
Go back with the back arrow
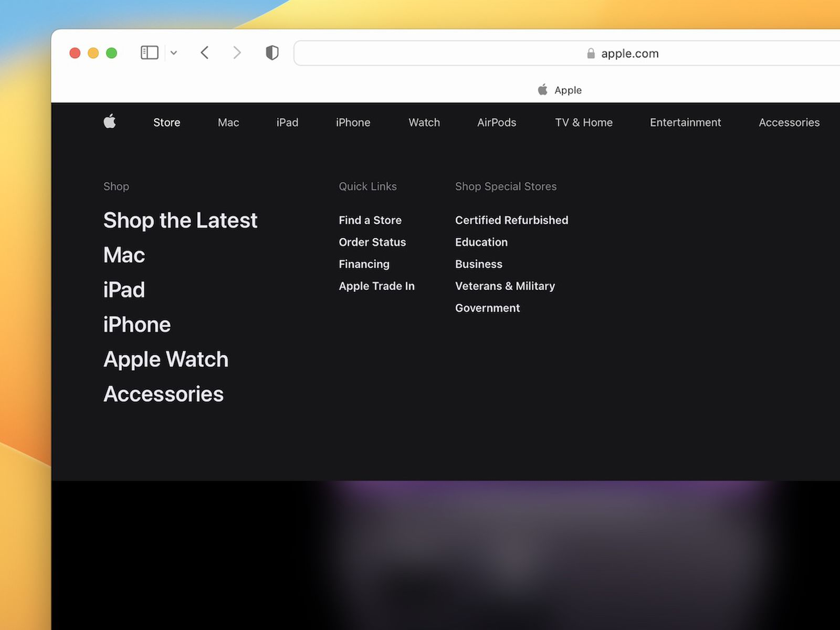pos(205,52)
